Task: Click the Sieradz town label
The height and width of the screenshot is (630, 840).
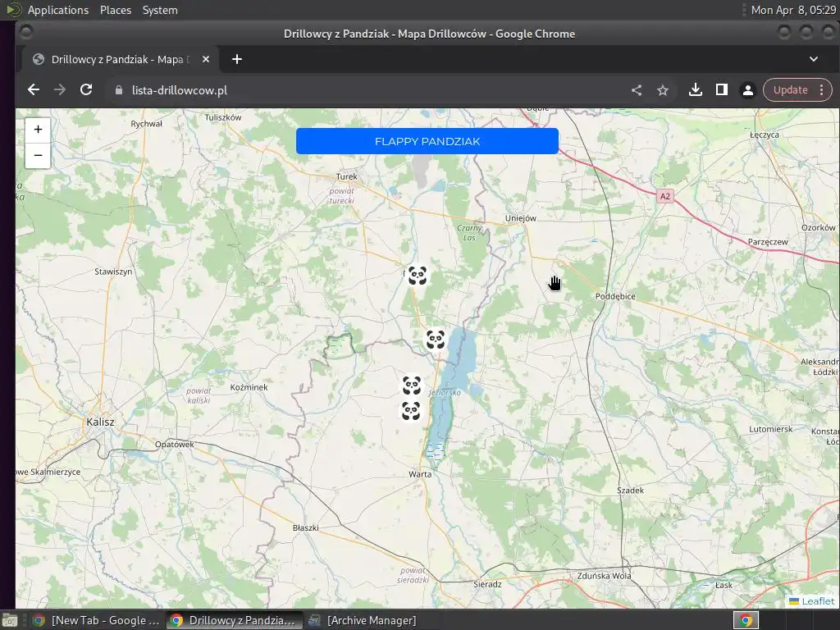Action: click(x=487, y=584)
